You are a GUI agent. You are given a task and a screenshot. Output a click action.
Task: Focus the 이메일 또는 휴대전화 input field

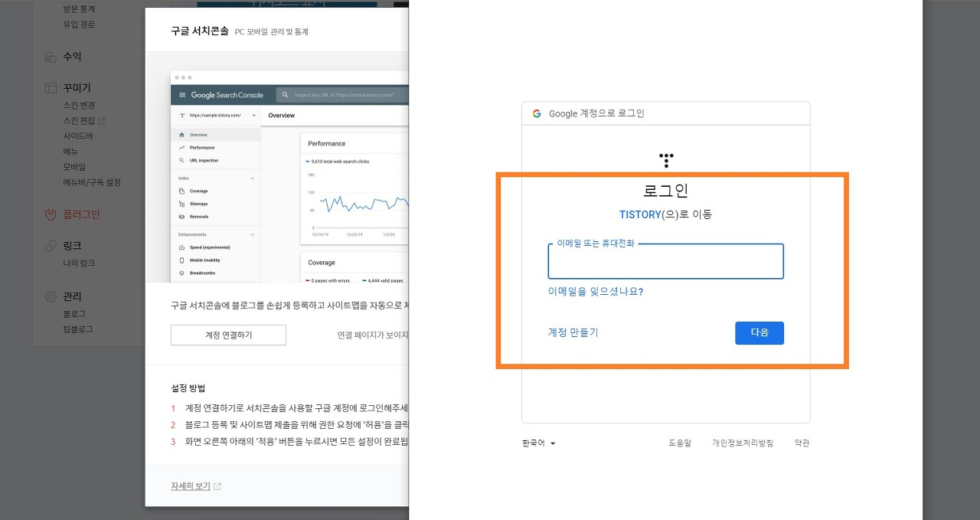click(665, 261)
